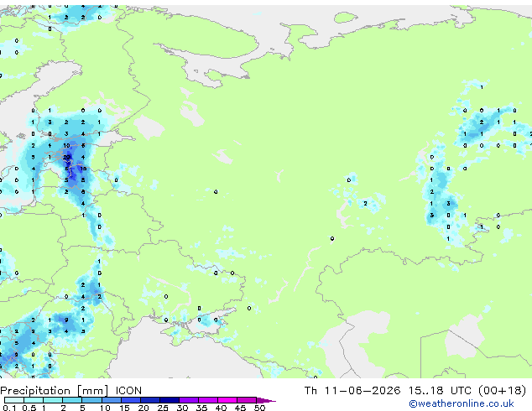Pick the 2–5 mm legend swatch
The height and width of the screenshot is (411, 532).
tap(72, 400)
